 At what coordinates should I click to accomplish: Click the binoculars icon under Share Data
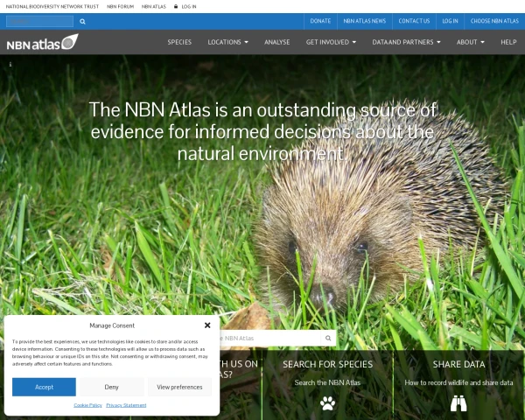coord(458,403)
